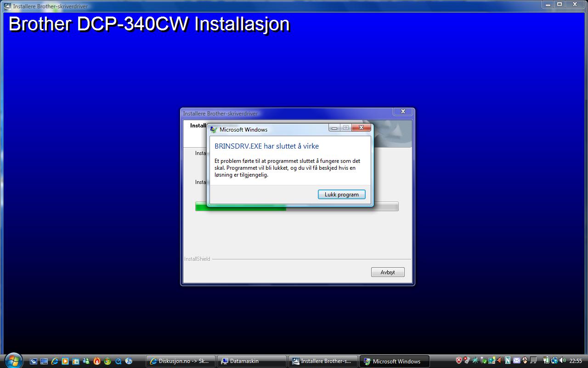588x368 pixels.
Task: Close the Microsoft Windows error dialog
Action: 361,128
